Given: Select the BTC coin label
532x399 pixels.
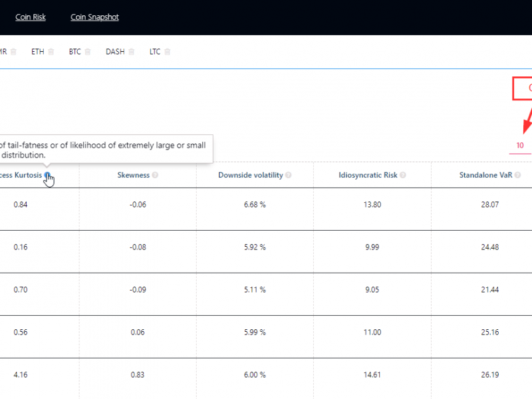Looking at the screenshot, I should point(74,52).
